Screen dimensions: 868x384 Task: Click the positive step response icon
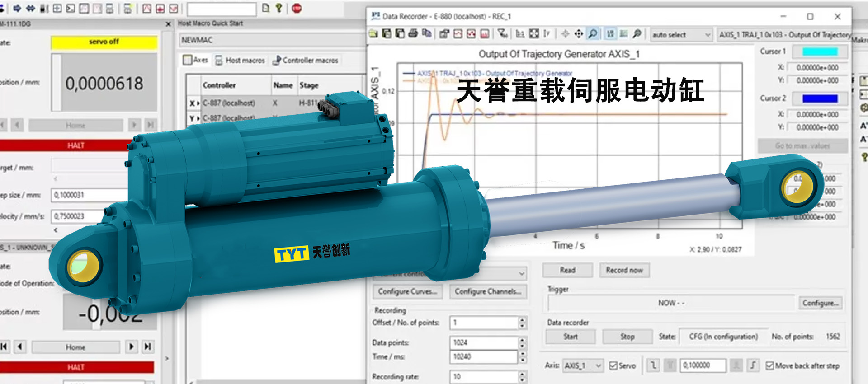tap(752, 365)
